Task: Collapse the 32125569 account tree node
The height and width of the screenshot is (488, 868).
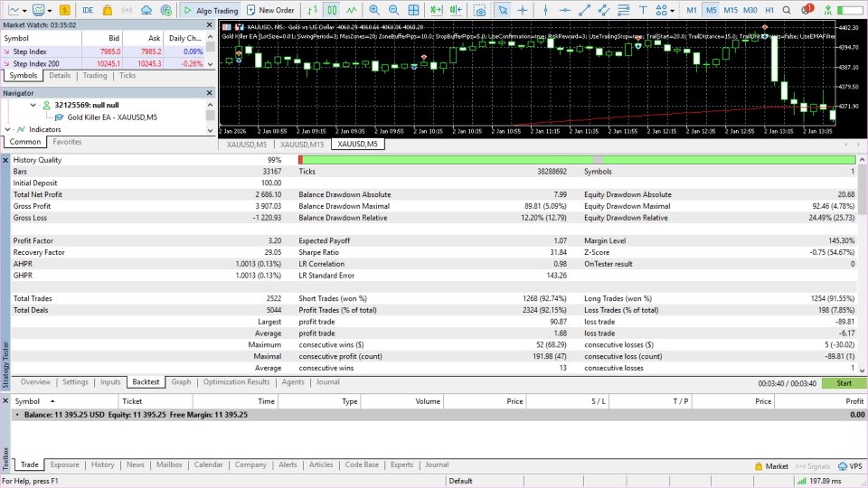Action: [33, 105]
